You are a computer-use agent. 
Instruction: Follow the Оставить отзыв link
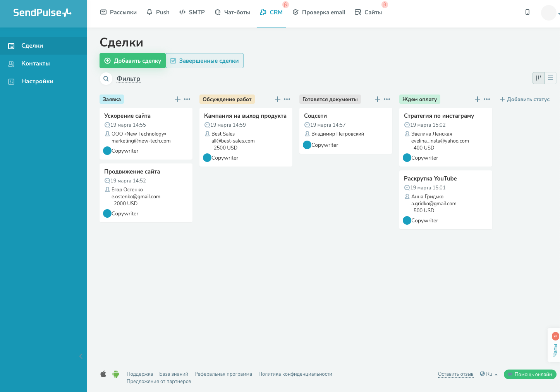pos(456,374)
